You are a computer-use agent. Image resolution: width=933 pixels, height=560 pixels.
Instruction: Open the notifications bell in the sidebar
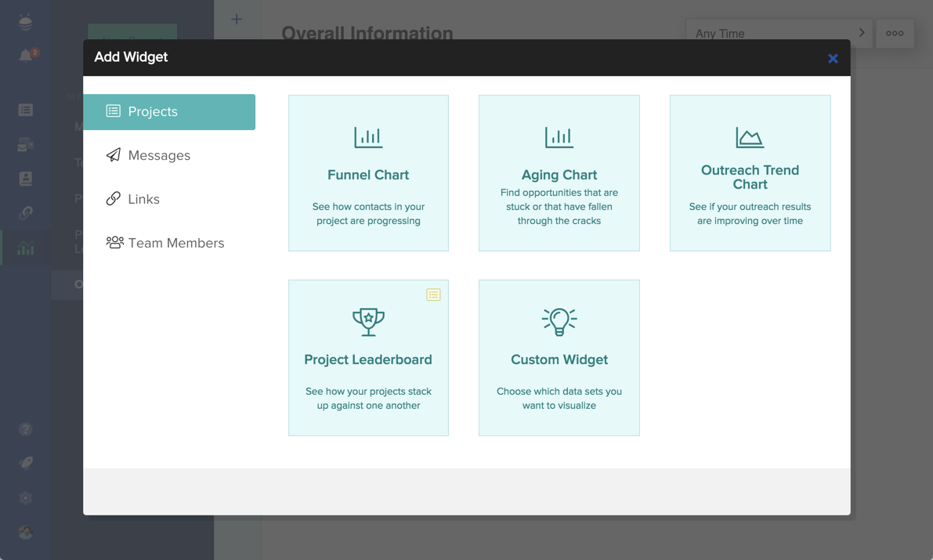click(x=26, y=56)
